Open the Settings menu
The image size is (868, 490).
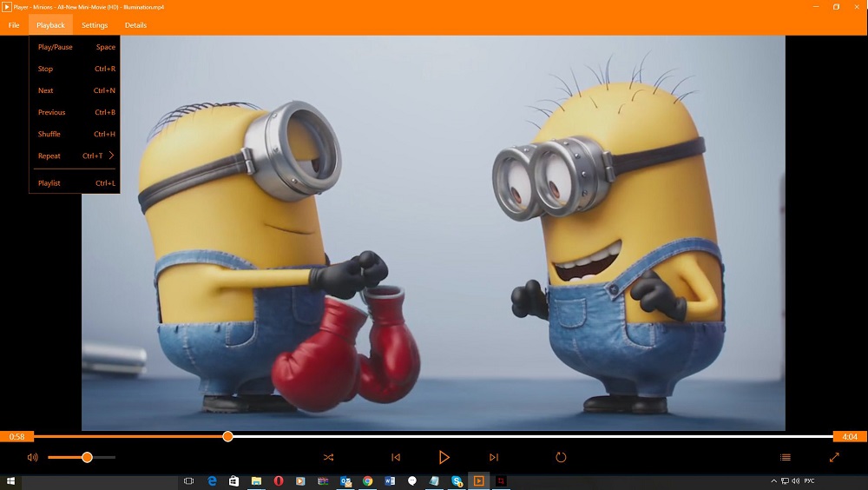[95, 25]
